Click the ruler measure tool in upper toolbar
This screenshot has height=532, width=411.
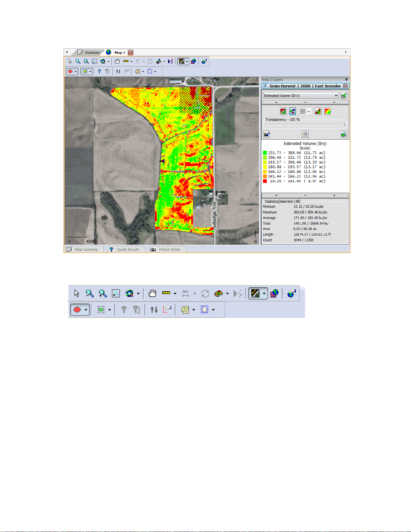tap(126, 61)
